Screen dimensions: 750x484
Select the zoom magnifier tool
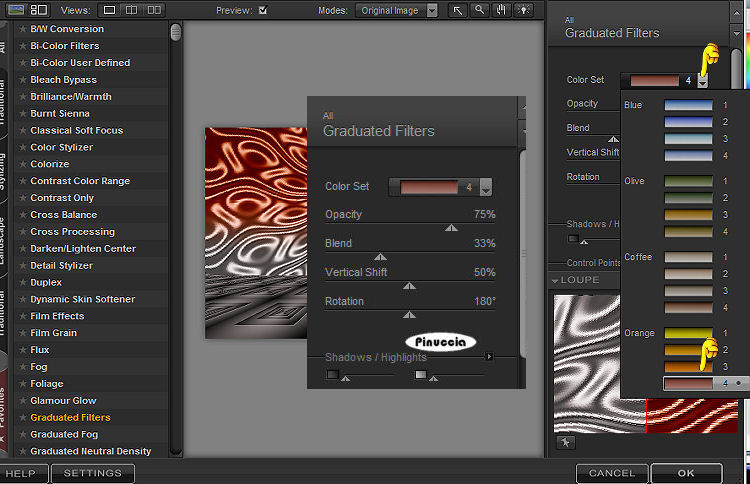[480, 10]
